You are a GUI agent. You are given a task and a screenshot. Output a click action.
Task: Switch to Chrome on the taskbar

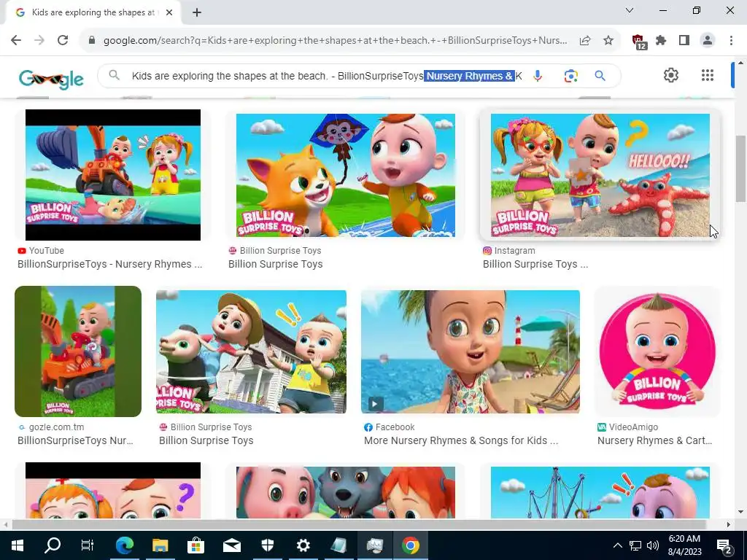[x=410, y=545]
